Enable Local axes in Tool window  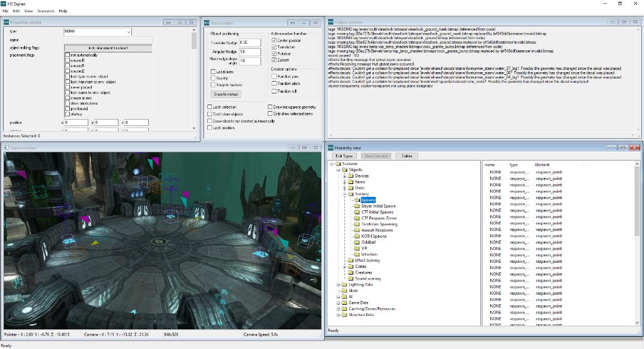tap(213, 72)
